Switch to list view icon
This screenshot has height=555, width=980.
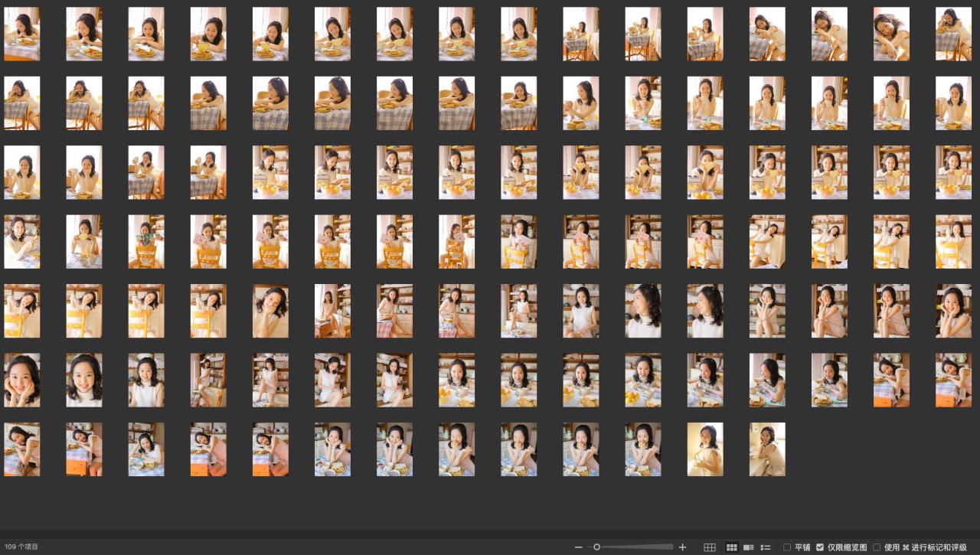click(x=766, y=547)
